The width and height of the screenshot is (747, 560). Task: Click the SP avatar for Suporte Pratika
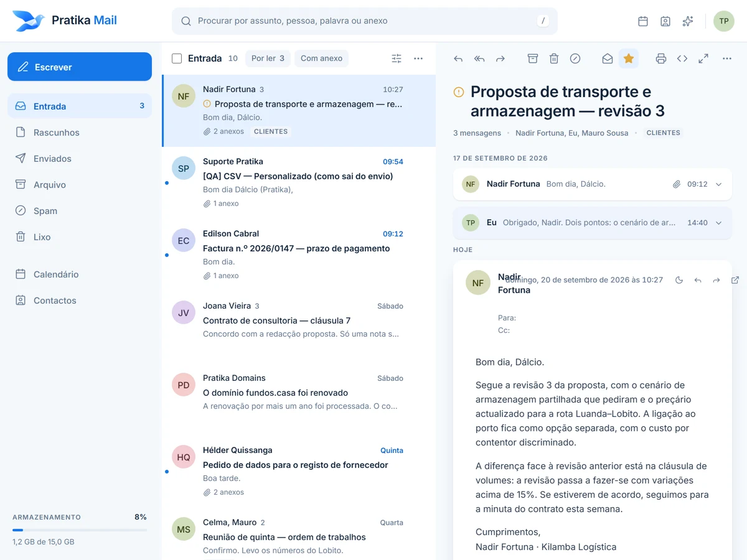(x=184, y=168)
